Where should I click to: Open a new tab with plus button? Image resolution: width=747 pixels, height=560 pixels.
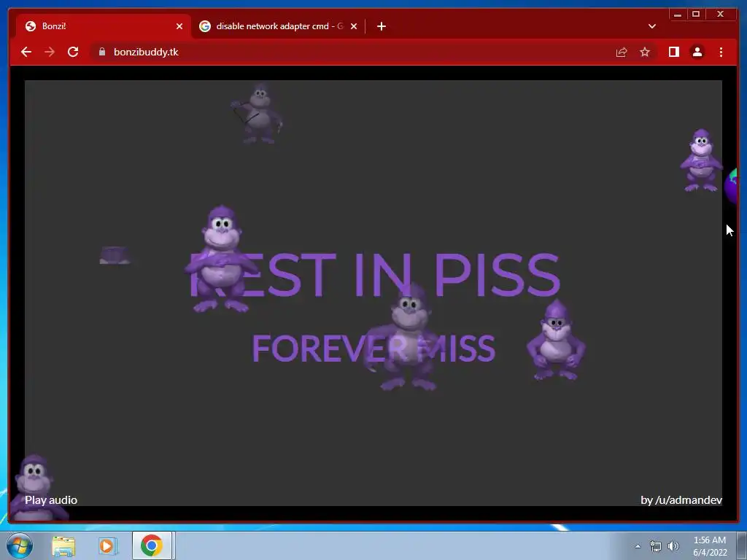pos(381,26)
